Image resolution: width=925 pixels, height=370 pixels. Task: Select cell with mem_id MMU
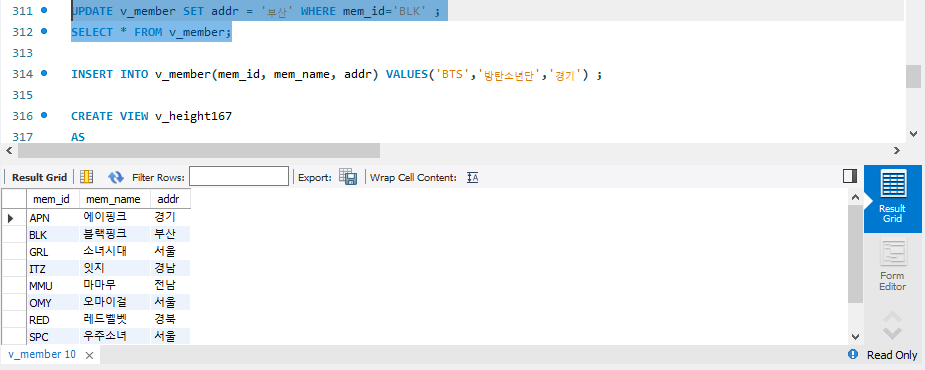[53, 286]
